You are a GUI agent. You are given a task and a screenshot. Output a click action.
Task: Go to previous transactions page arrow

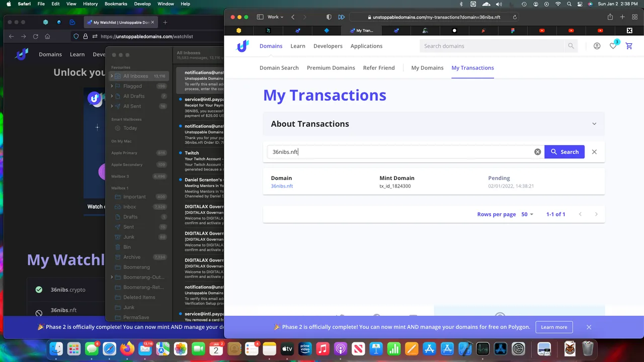pyautogui.click(x=580, y=214)
